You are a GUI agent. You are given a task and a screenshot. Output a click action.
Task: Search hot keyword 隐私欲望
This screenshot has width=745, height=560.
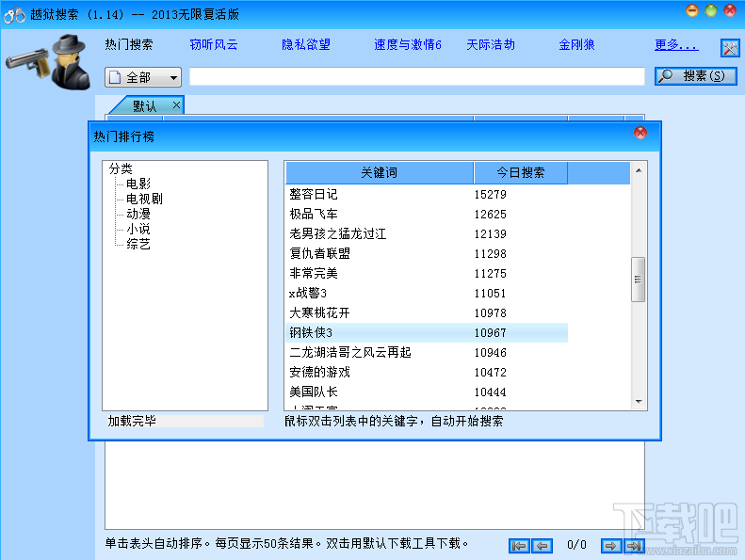305,44
